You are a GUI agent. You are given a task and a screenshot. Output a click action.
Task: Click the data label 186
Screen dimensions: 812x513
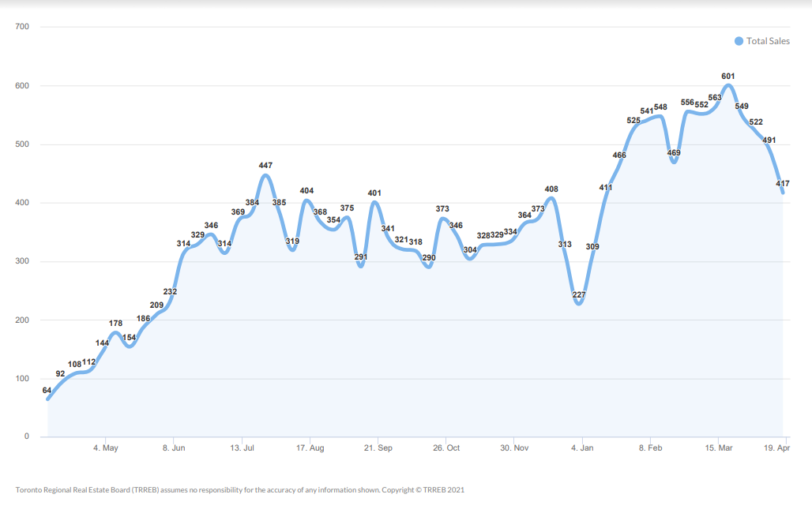(x=144, y=318)
